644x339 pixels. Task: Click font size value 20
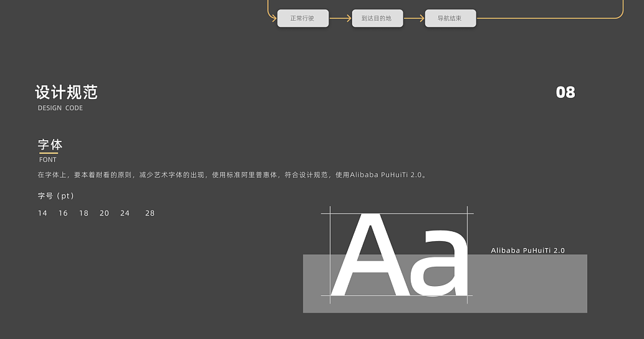(104, 213)
